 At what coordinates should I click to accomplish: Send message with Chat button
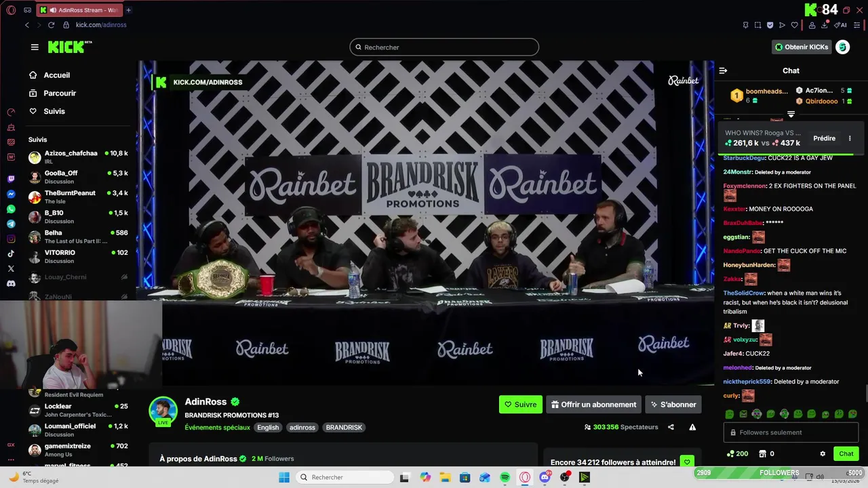point(846,453)
